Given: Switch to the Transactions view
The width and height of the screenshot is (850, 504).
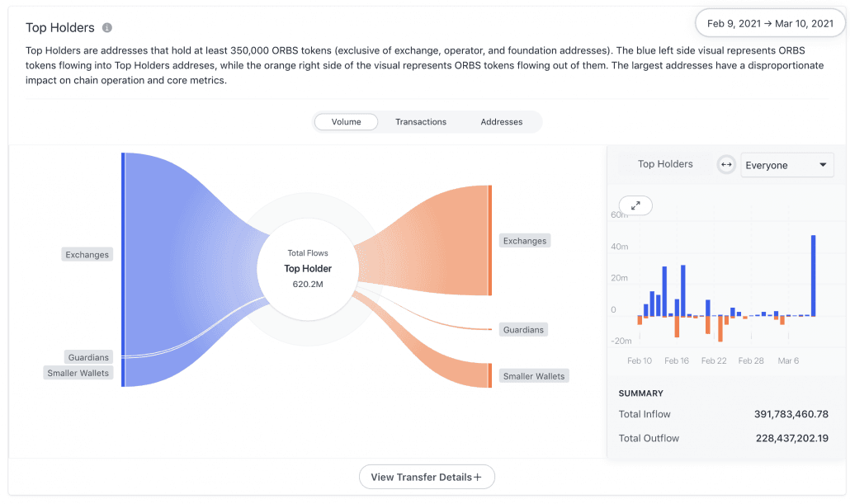Looking at the screenshot, I should click(x=421, y=122).
